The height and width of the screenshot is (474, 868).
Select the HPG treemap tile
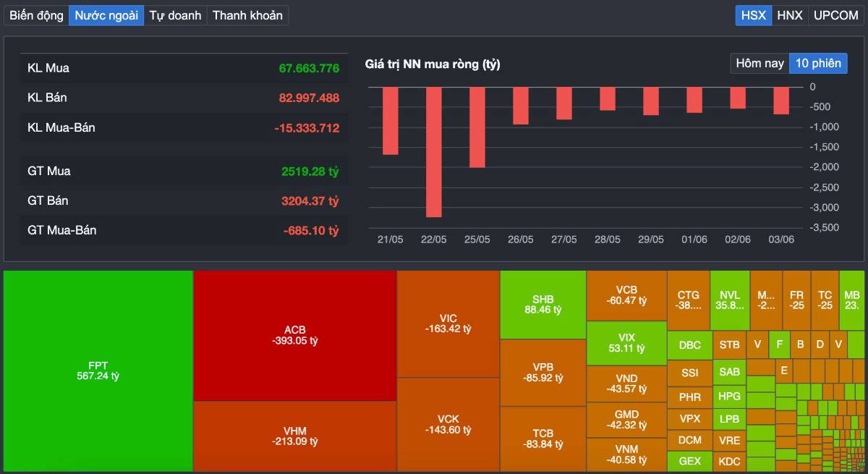[730, 397]
